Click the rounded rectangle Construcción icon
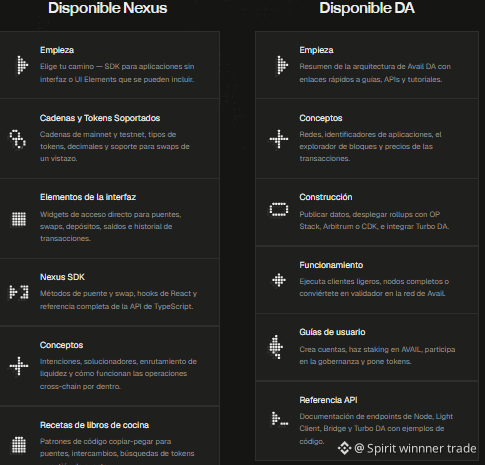Viewport: 485px width, 465px height. click(x=279, y=210)
